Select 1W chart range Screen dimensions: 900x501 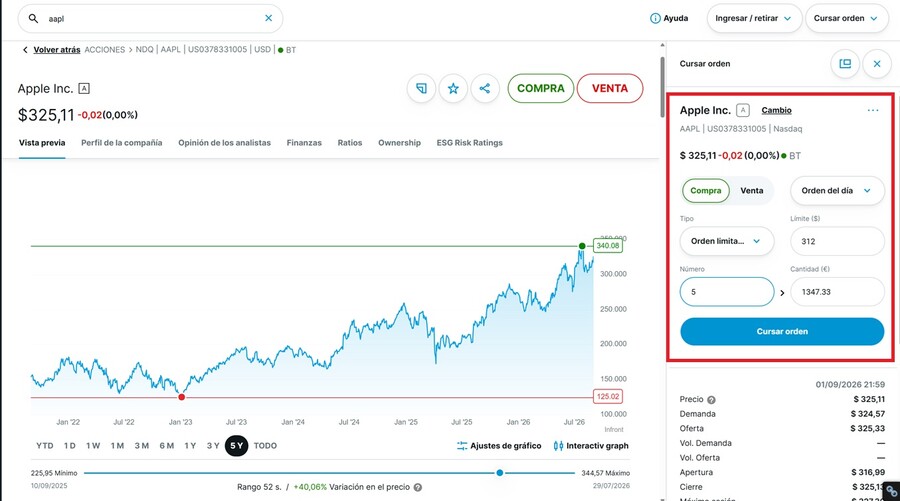click(x=93, y=446)
